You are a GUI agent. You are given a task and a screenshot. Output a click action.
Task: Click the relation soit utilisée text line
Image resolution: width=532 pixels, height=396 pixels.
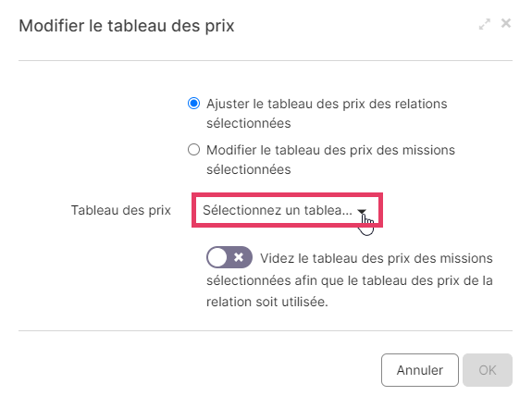267,302
